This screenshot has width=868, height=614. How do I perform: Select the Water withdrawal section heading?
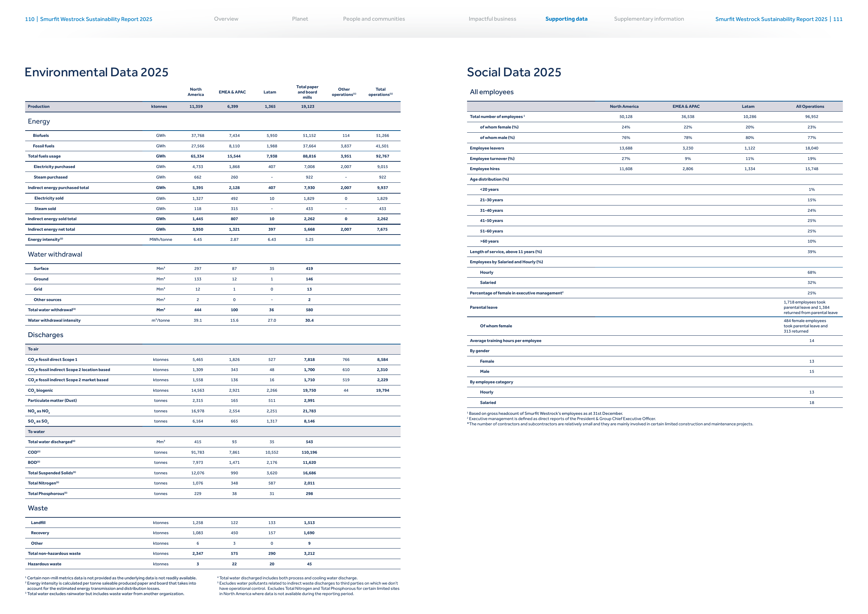55,254
